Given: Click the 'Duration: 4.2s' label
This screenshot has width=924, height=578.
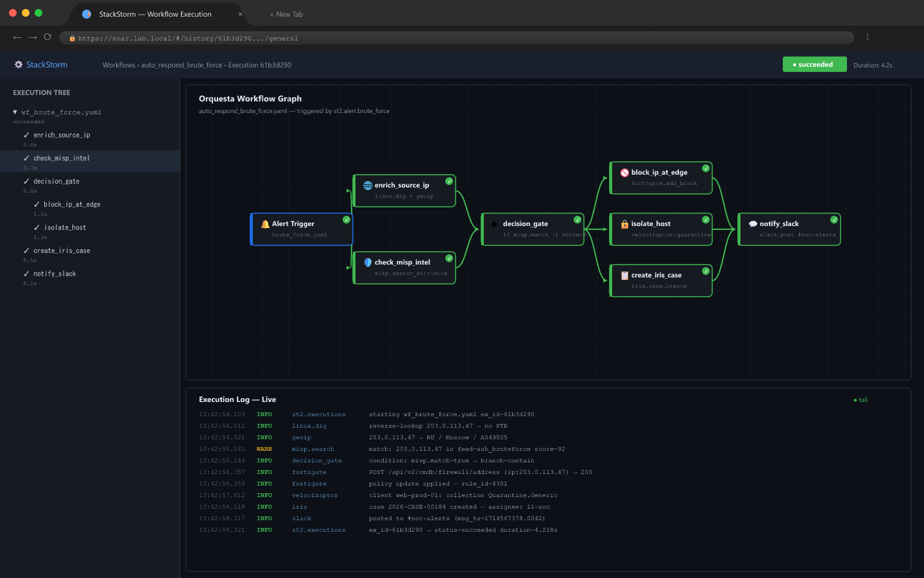Looking at the screenshot, I should (x=873, y=65).
